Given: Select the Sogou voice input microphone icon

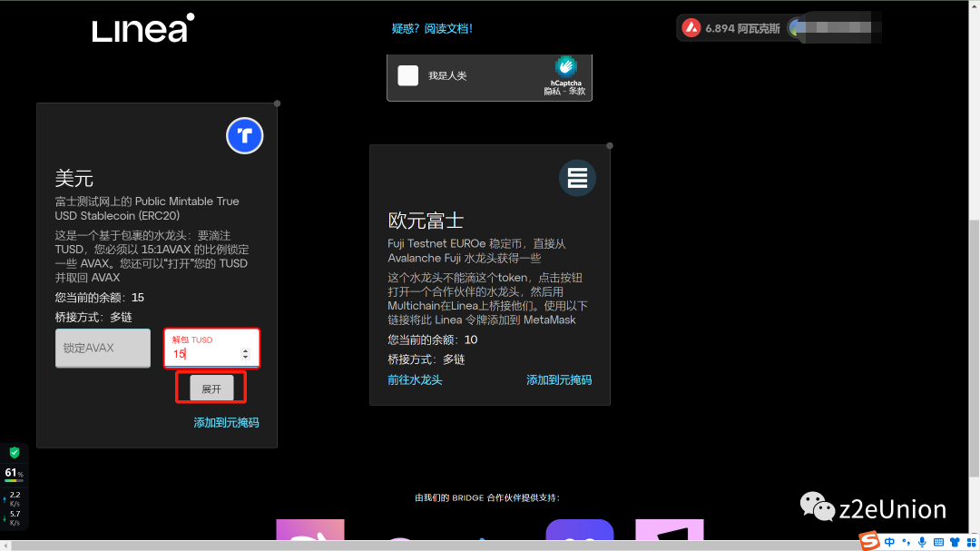Looking at the screenshot, I should pos(922,542).
